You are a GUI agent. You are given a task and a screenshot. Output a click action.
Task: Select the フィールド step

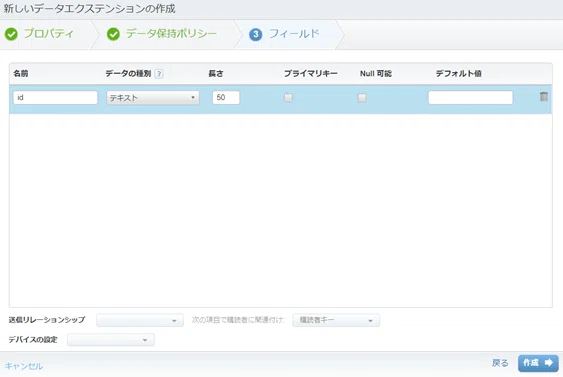pyautogui.click(x=284, y=34)
